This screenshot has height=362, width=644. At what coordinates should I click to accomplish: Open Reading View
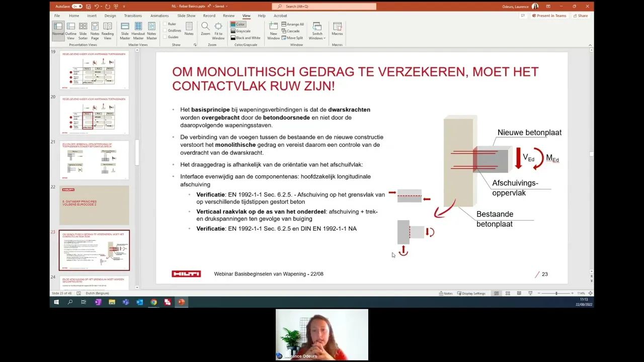pyautogui.click(x=108, y=31)
